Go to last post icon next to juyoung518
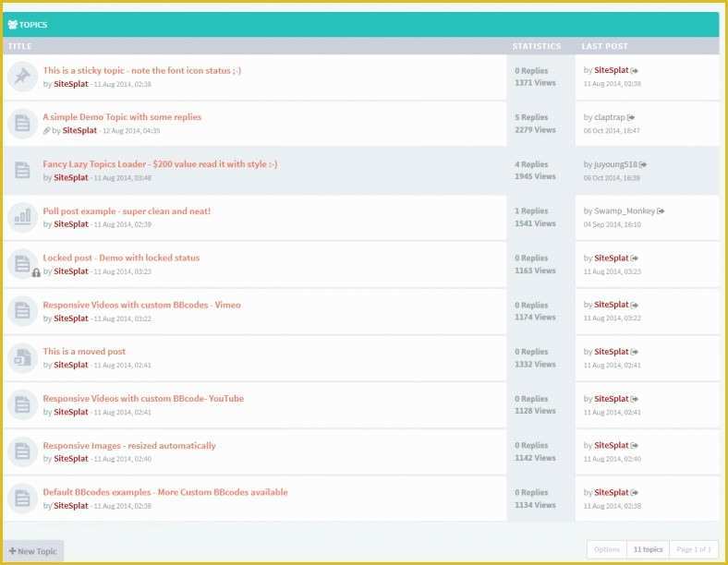This screenshot has height=565, width=728. tap(643, 164)
